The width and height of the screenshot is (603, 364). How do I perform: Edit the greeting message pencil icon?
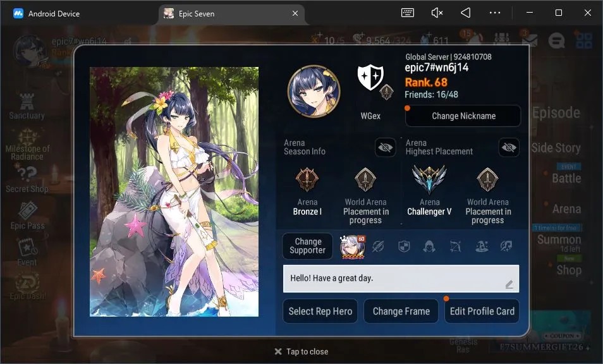(509, 284)
